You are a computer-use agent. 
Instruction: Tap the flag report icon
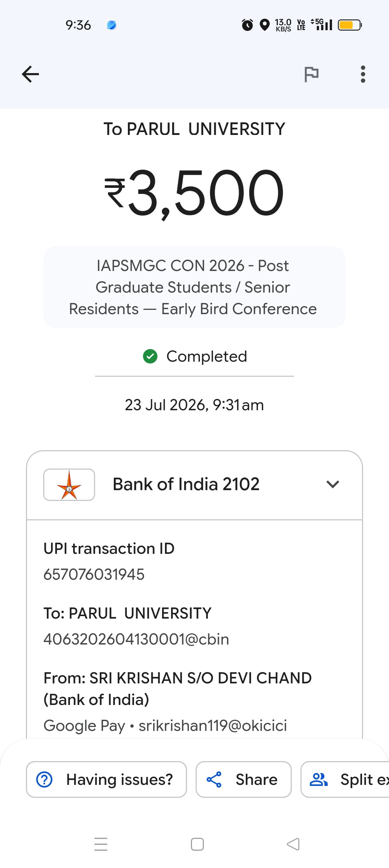(x=312, y=74)
